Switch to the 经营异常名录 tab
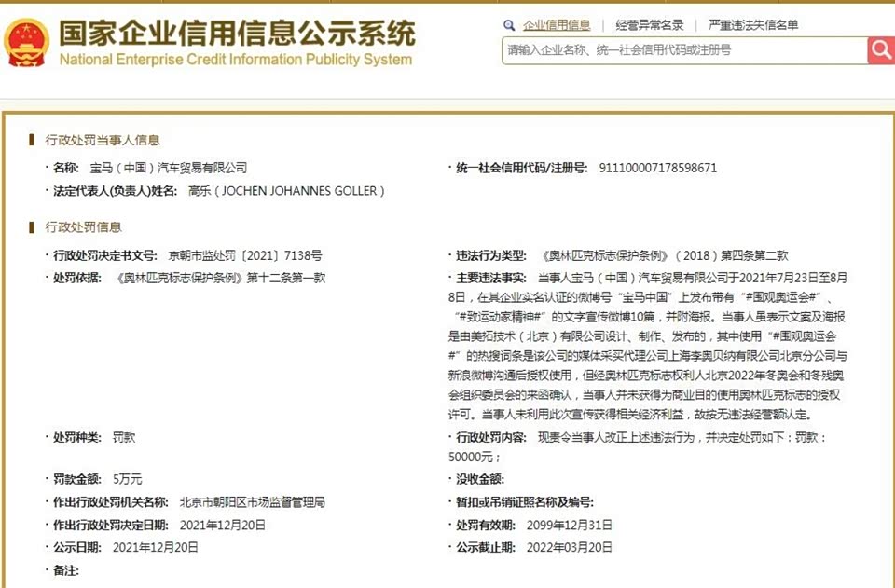Image resolution: width=895 pixels, height=588 pixels. (x=650, y=25)
